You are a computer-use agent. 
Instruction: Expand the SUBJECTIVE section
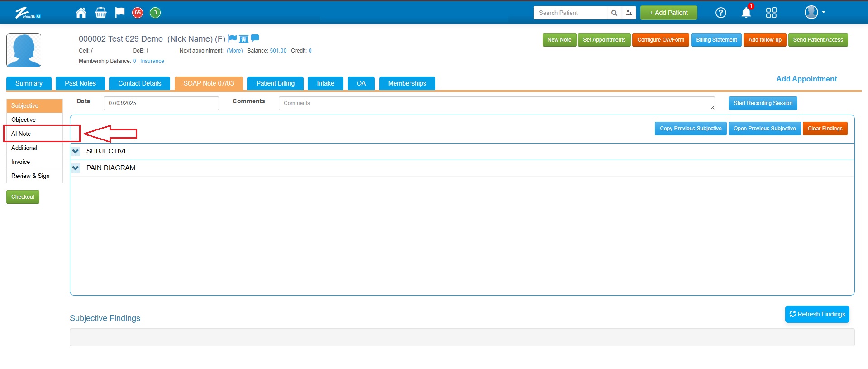pos(76,151)
